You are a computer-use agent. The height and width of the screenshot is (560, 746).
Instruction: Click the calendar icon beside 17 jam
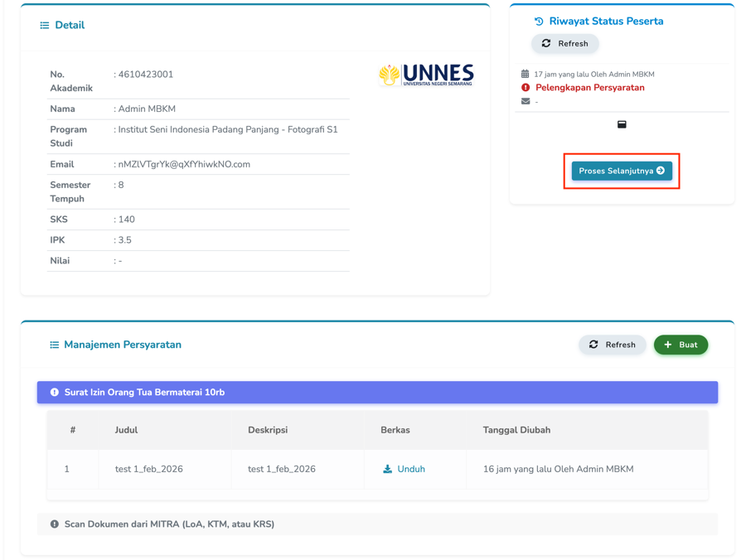(525, 74)
